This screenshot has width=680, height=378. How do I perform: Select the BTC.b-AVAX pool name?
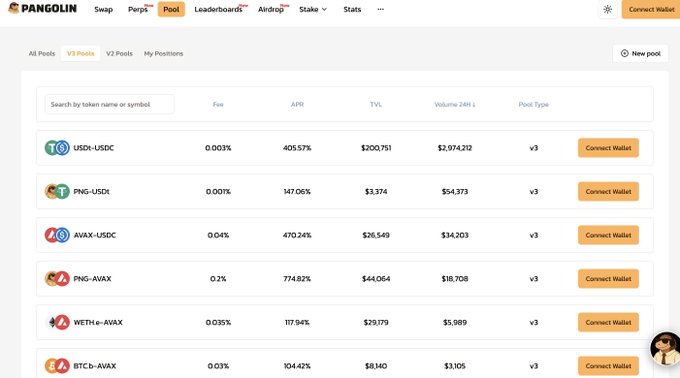(95, 366)
